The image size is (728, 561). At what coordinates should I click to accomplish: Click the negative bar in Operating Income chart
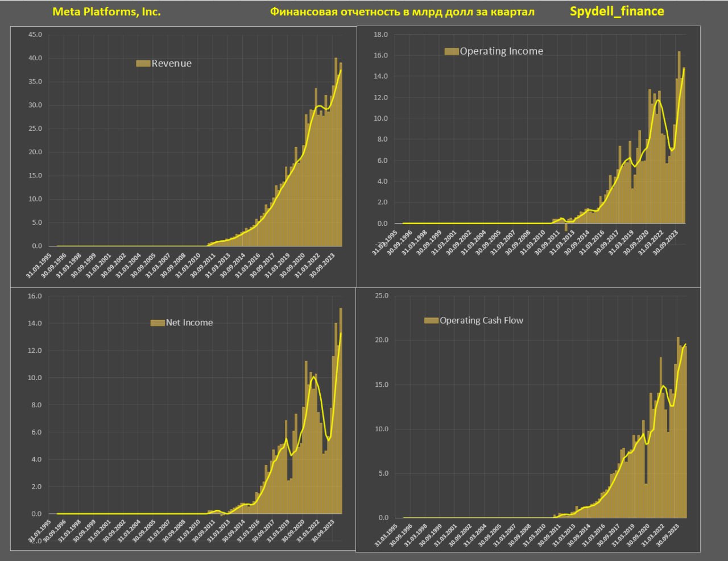[566, 227]
